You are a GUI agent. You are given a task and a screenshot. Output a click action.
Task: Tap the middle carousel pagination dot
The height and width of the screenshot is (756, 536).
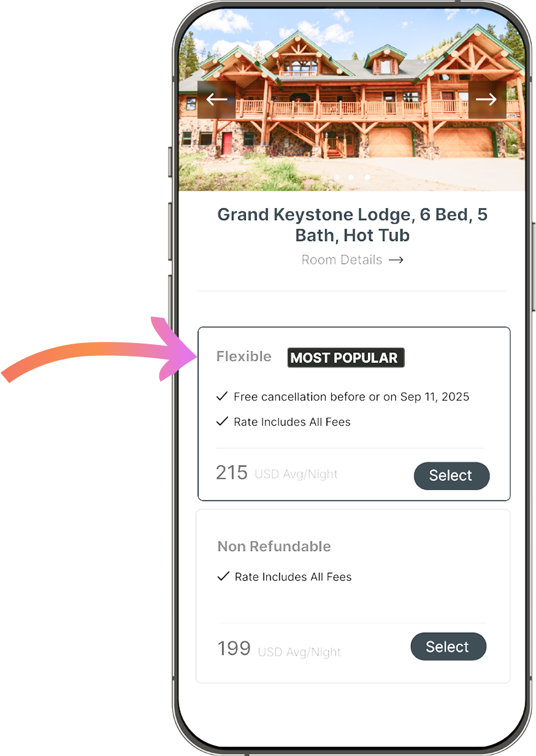(351, 177)
